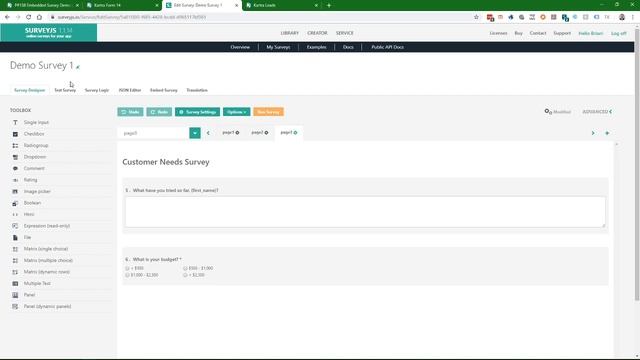Open settings gear of page1 tab

coord(238,133)
